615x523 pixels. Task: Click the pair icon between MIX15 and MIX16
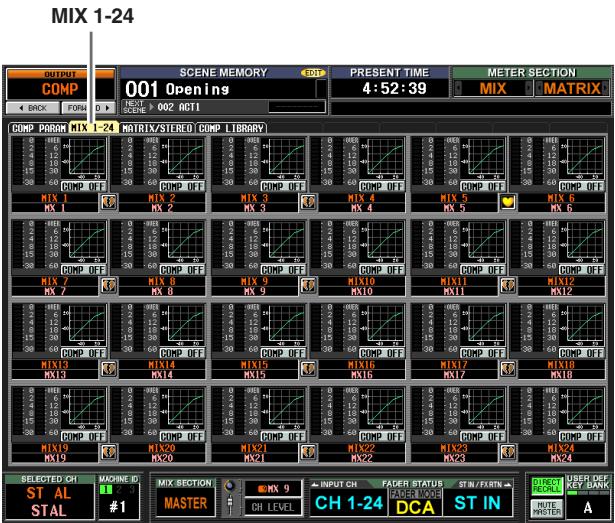[308, 369]
